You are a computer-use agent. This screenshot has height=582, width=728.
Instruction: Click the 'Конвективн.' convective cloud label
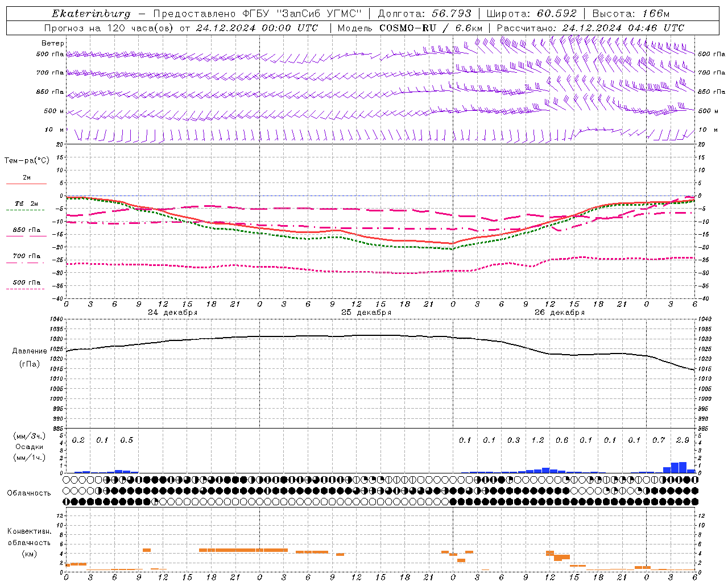pyautogui.click(x=29, y=531)
